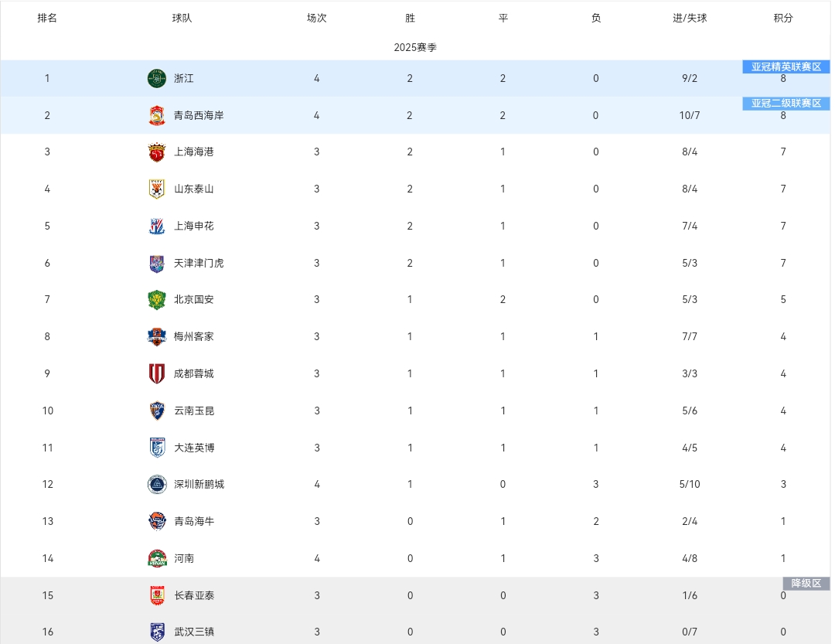Image resolution: width=835 pixels, height=644 pixels.
Task: Click the 成都蓉城 red shield logo
Action: tap(156, 373)
